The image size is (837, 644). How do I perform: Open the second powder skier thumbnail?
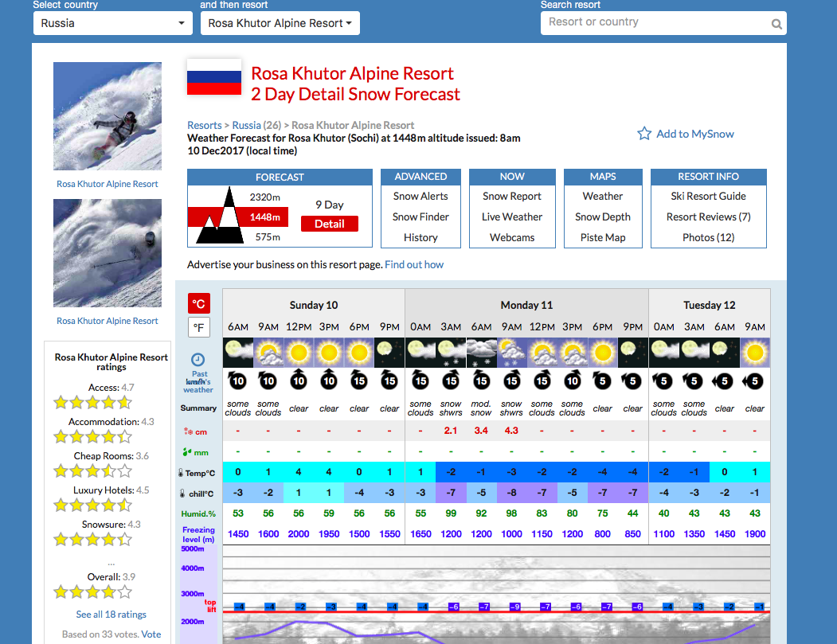click(108, 253)
